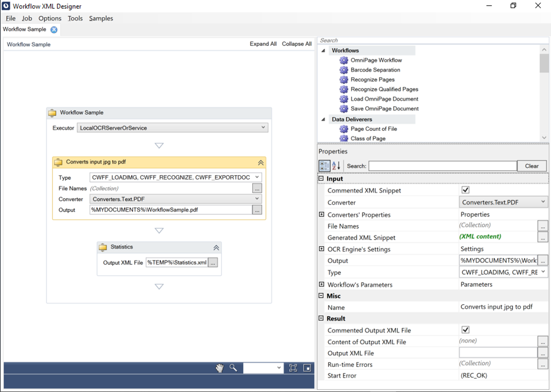Expand Converters' Properties in the Input section
The width and height of the screenshot is (551, 392).
coord(321,214)
